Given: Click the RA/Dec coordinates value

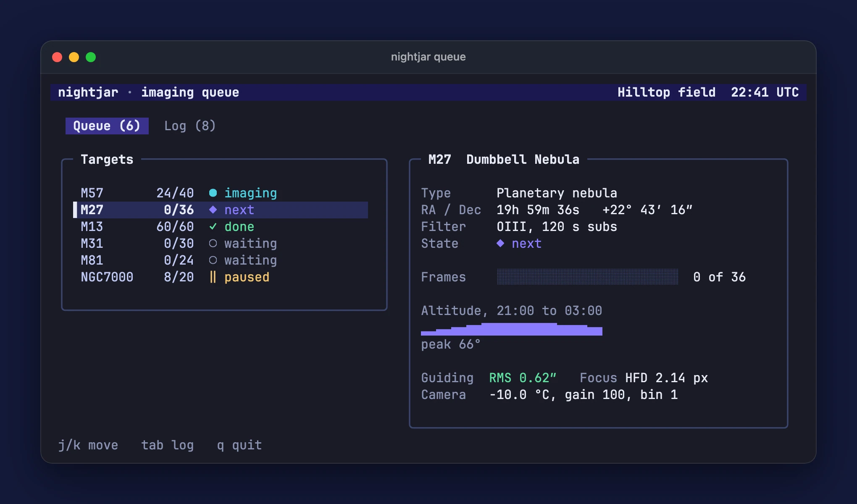Looking at the screenshot, I should pyautogui.click(x=595, y=210).
